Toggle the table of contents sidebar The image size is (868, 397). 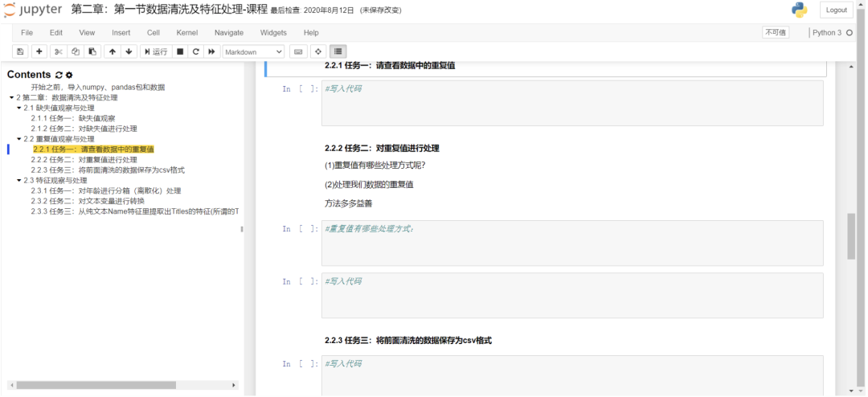click(338, 51)
